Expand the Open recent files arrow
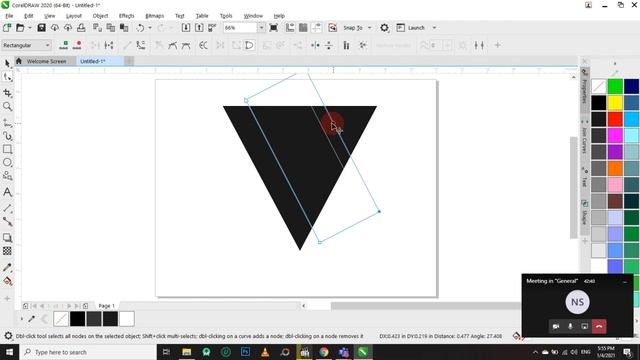640x360 pixels. tap(29, 28)
